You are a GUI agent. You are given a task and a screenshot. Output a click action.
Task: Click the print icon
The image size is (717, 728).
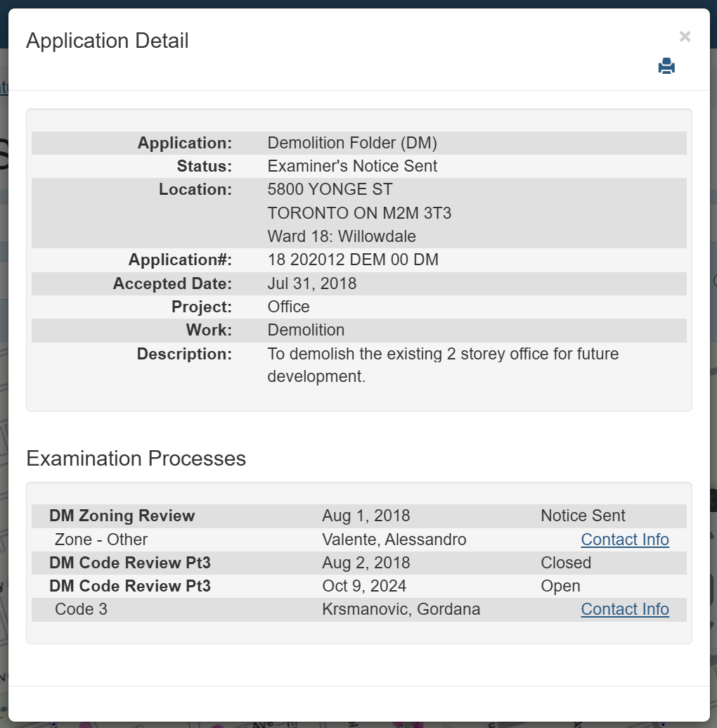(x=666, y=66)
